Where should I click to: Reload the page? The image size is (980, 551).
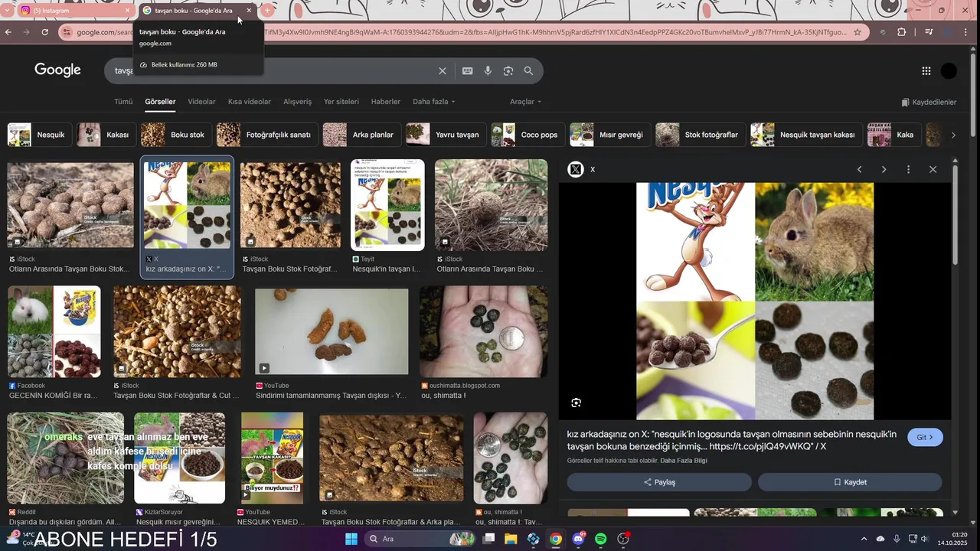tap(45, 32)
